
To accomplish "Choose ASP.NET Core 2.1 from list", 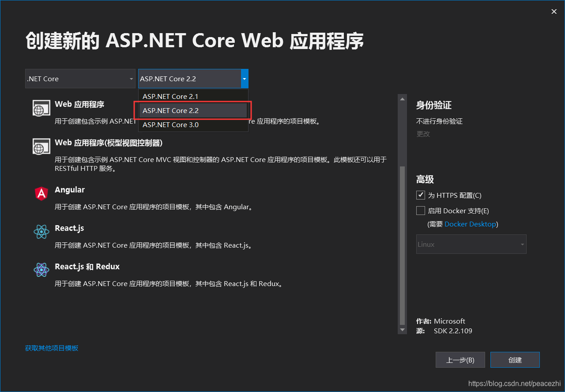I will [x=193, y=96].
